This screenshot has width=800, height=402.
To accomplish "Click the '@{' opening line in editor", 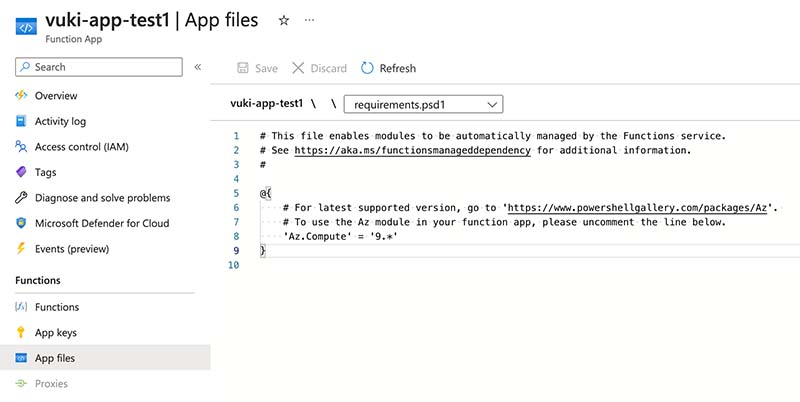I will click(265, 193).
